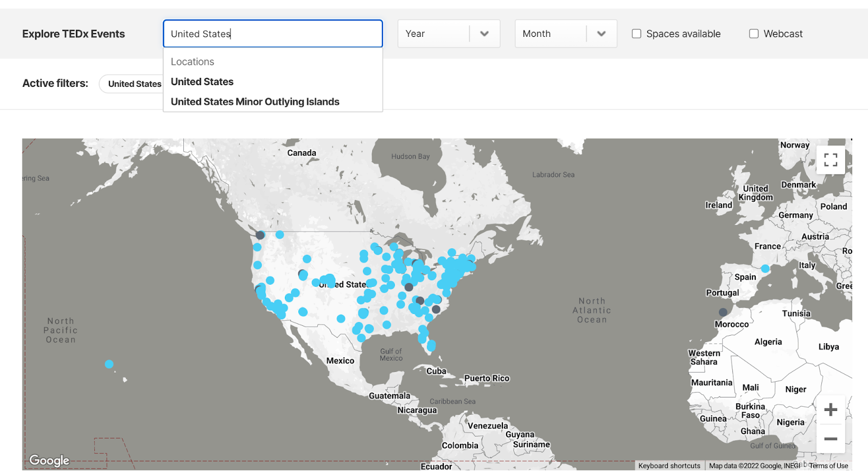This screenshot has height=475, width=868.
Task: Open the map Terms of Use link
Action: click(828, 466)
